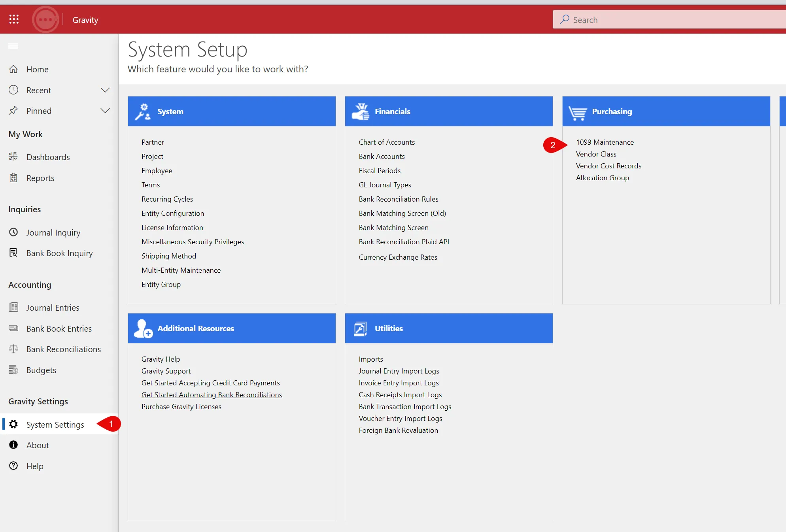
Task: Select Journal Entries in sidebar
Action: point(53,308)
